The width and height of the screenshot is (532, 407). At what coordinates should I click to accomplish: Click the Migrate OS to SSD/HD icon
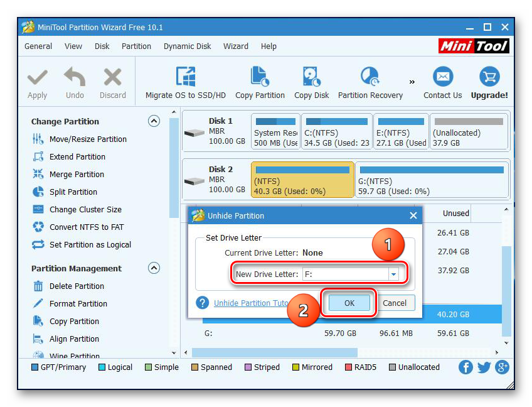(x=185, y=77)
